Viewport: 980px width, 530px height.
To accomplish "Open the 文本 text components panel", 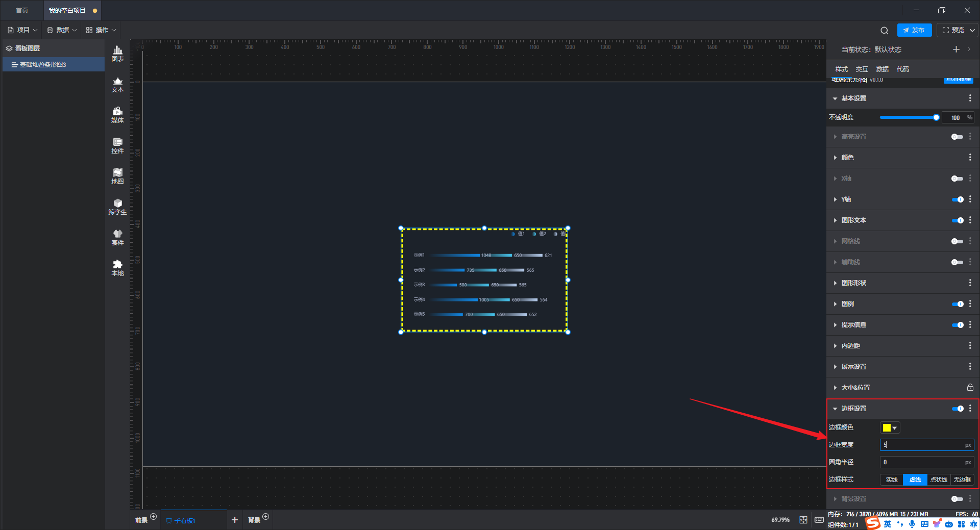I will [x=117, y=84].
